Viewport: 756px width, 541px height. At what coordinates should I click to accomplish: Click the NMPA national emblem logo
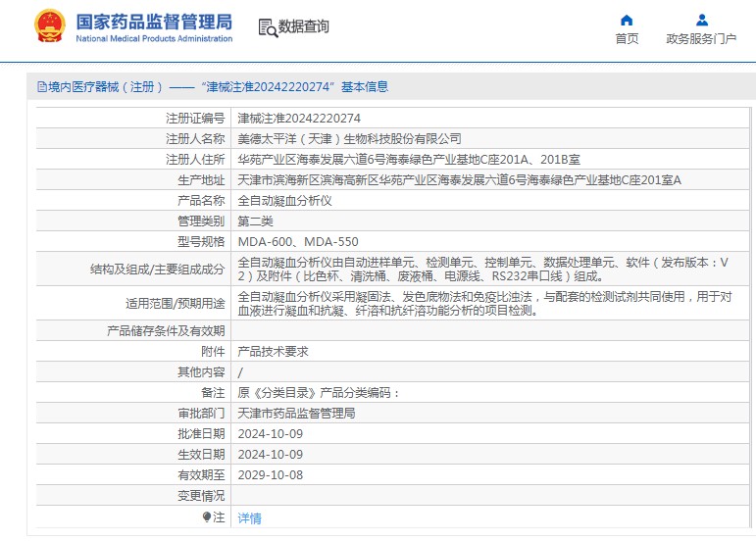[46, 25]
